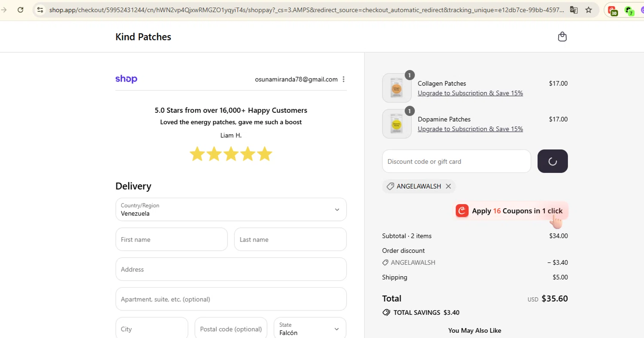644x338 pixels.
Task: Click the Kind Patches store title
Action: pos(143,37)
